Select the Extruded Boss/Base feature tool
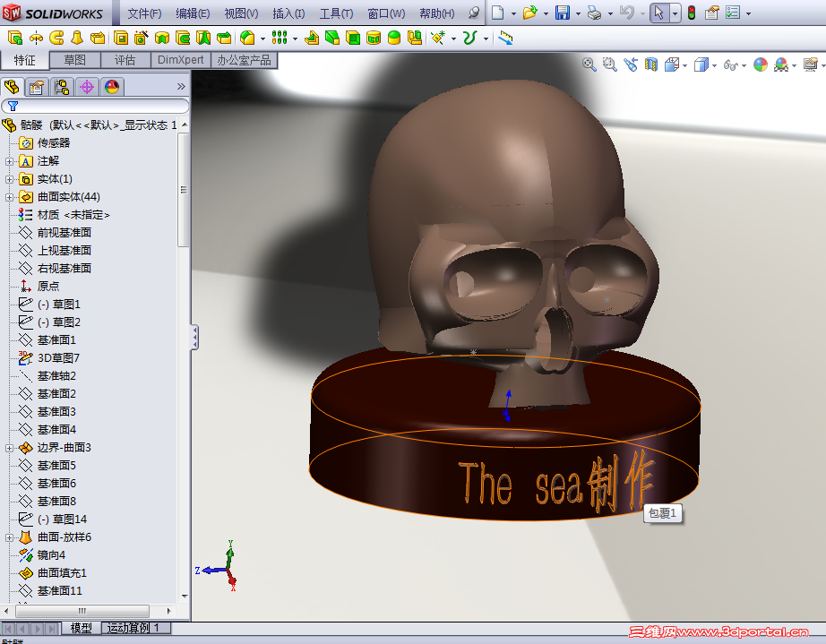Viewport: 826px width, 644px height. 14,38
